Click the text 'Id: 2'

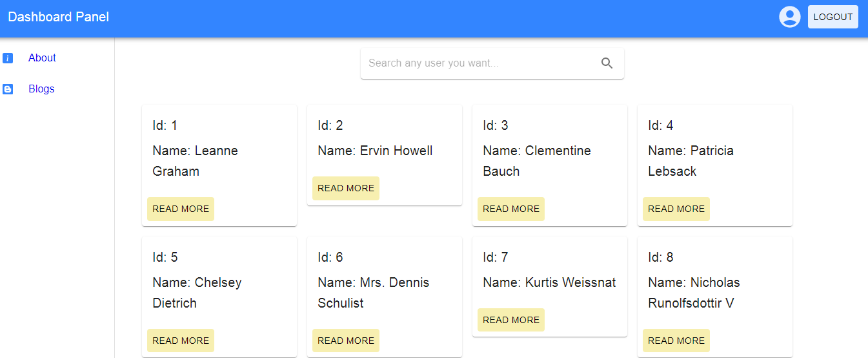(x=330, y=125)
